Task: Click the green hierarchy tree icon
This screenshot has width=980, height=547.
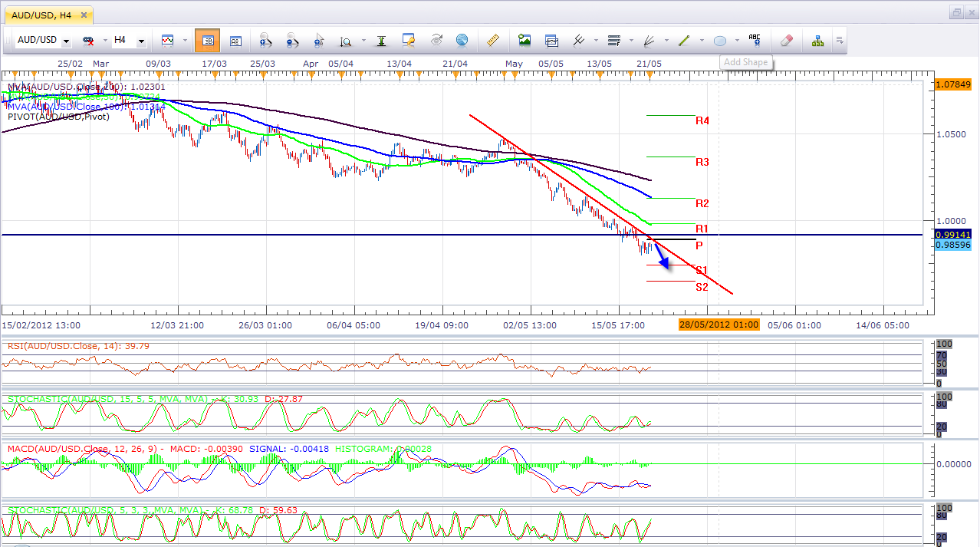Action: pyautogui.click(x=818, y=40)
